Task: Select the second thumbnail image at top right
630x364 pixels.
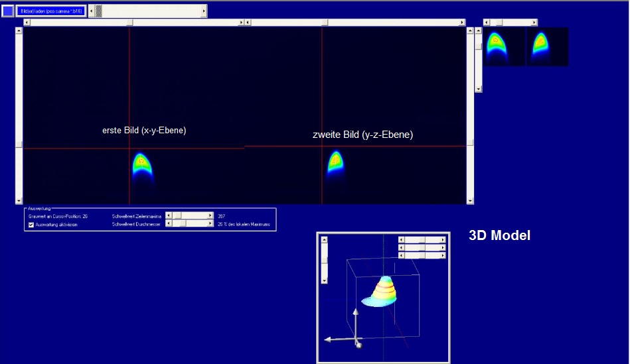Action: [548, 46]
